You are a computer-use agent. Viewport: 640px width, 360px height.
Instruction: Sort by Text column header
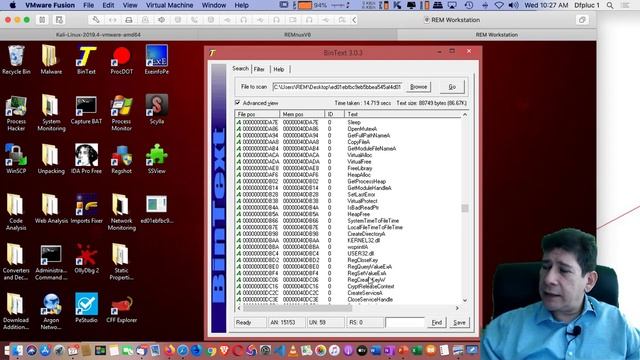point(403,114)
